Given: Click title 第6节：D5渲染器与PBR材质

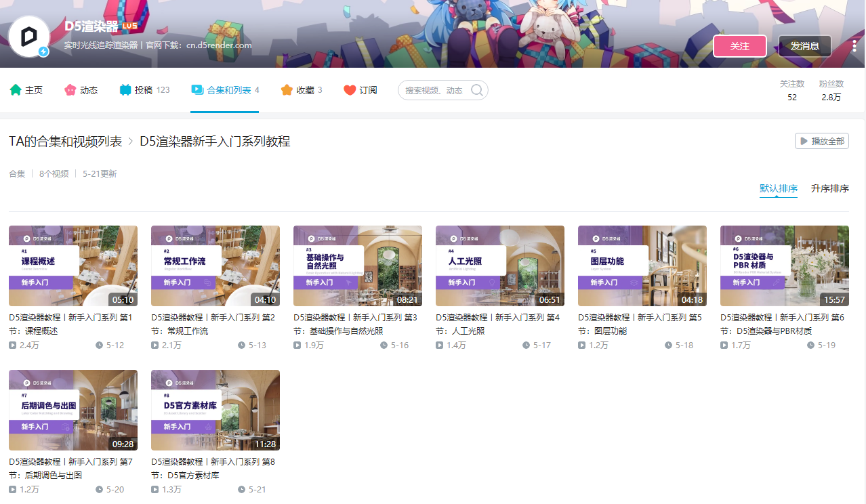Looking at the screenshot, I should (x=783, y=324).
